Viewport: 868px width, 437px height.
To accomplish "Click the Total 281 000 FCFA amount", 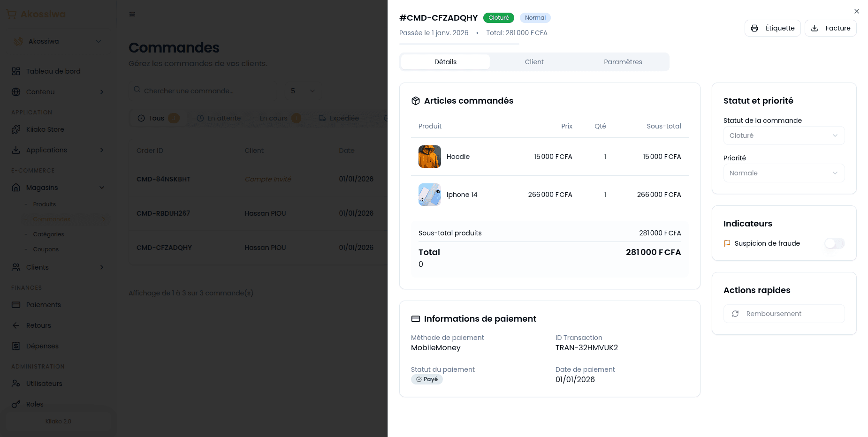I will (653, 252).
